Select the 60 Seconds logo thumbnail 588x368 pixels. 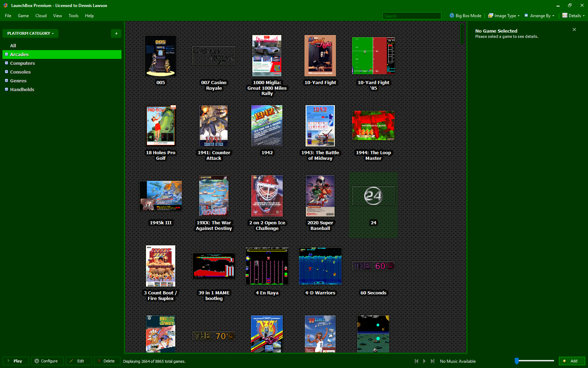(x=373, y=266)
